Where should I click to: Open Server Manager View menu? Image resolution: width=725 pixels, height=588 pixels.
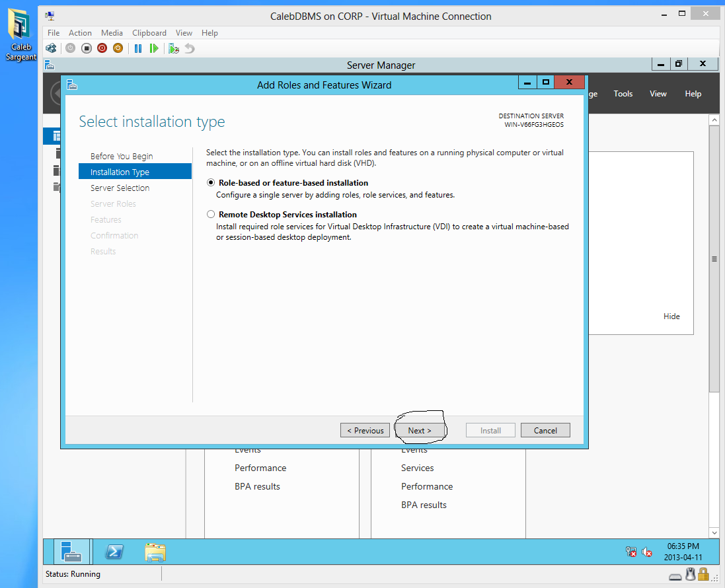pyautogui.click(x=658, y=93)
